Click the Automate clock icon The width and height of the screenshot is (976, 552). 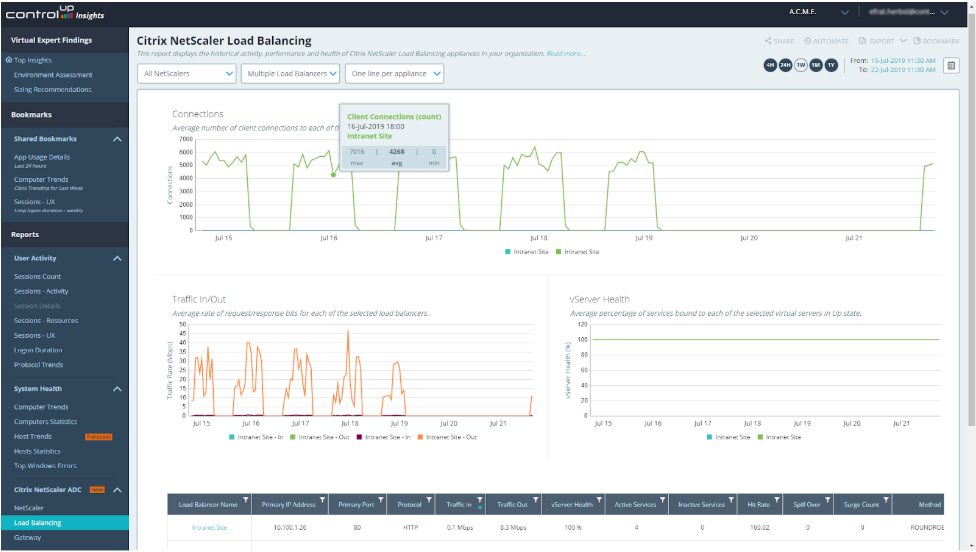(807, 41)
